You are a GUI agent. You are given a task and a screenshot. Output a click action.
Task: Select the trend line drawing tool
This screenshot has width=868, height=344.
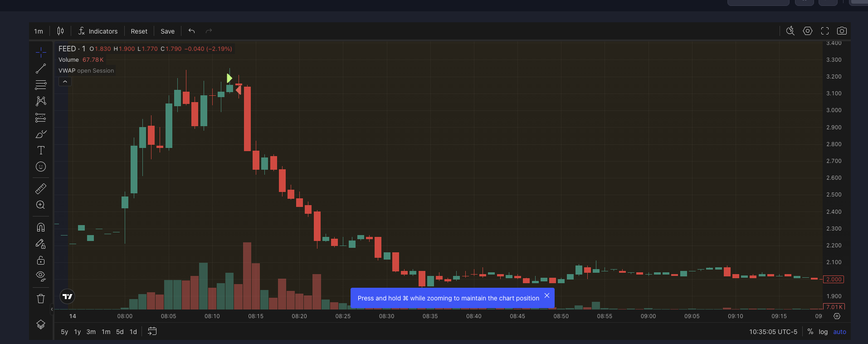point(41,69)
